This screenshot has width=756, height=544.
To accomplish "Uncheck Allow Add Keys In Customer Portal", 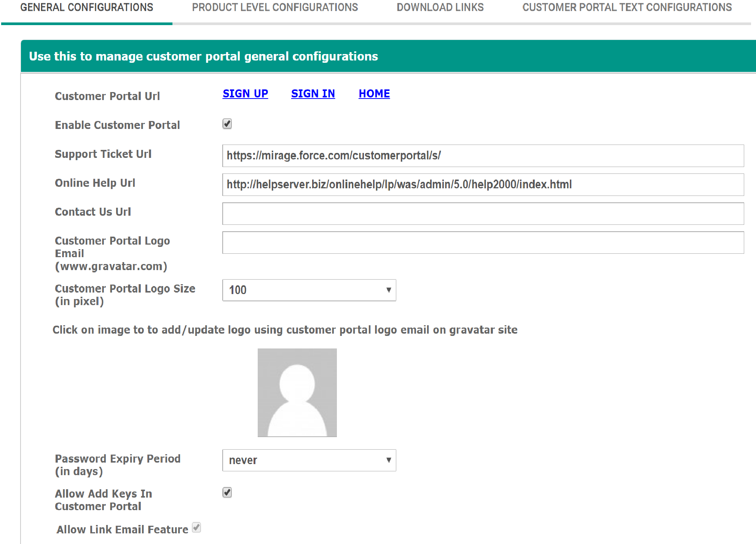I will pyautogui.click(x=227, y=493).
